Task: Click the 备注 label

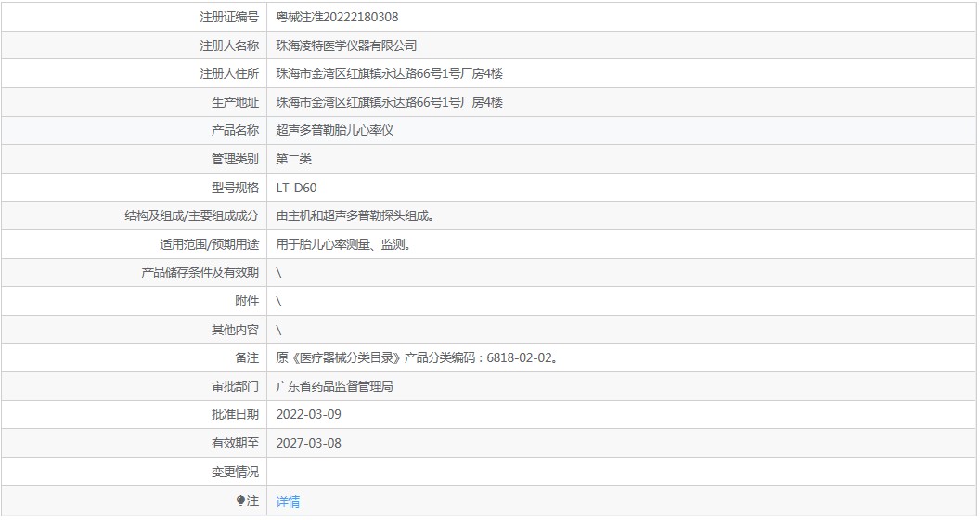Action: (247, 358)
